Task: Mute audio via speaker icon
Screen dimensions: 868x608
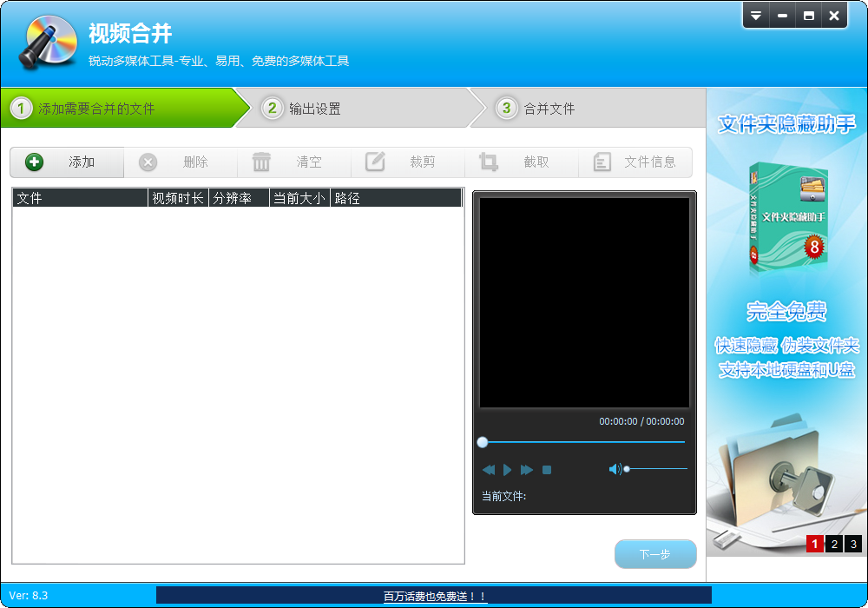Action: [x=615, y=470]
